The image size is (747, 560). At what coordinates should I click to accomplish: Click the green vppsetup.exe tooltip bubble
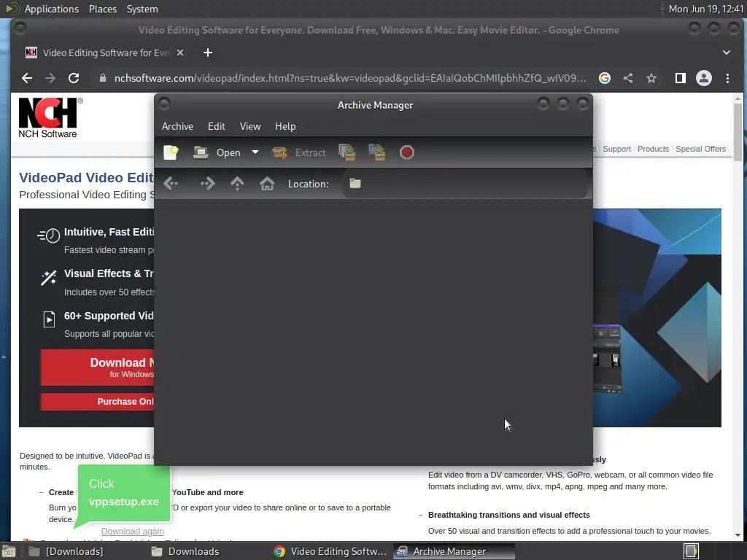tap(124, 493)
